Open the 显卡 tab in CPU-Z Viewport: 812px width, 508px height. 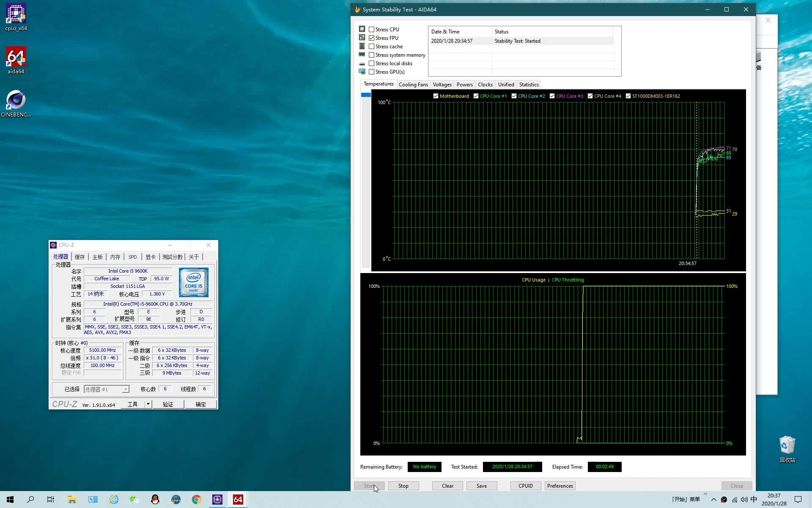pos(151,257)
